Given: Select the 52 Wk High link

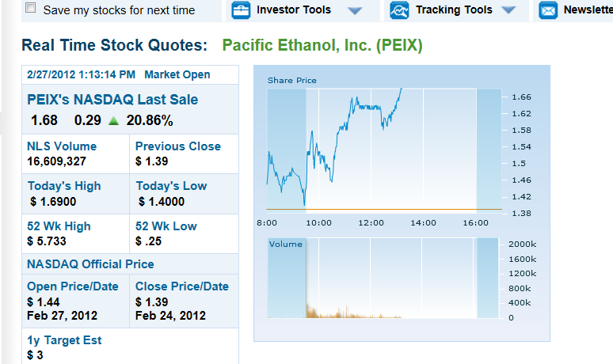Looking at the screenshot, I should coord(59,226).
